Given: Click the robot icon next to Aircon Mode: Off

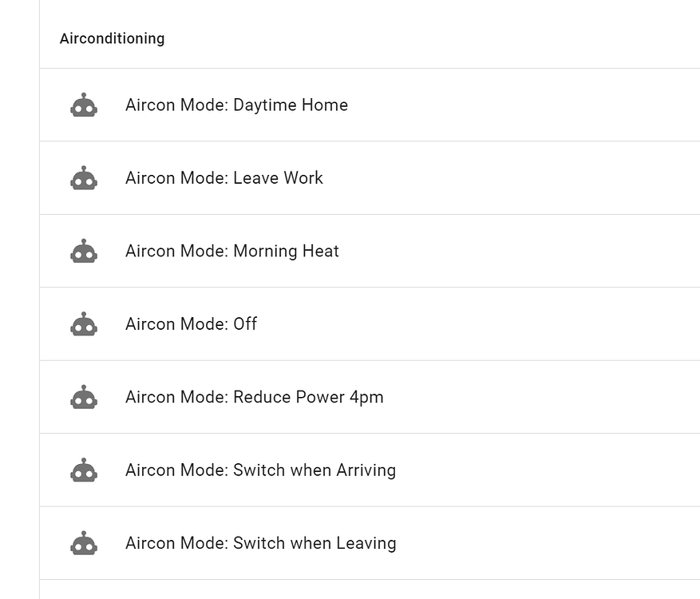Looking at the screenshot, I should click(84, 323).
